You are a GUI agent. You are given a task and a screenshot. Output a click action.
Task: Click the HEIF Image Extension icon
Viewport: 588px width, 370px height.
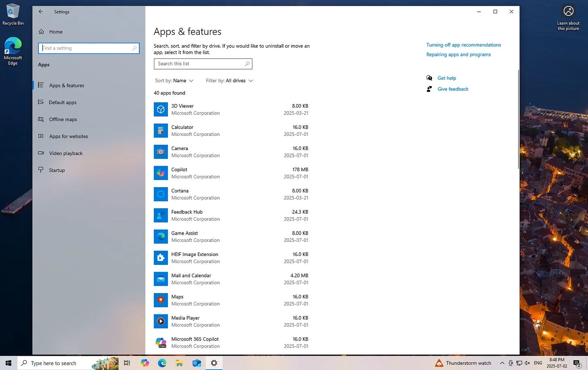(161, 258)
